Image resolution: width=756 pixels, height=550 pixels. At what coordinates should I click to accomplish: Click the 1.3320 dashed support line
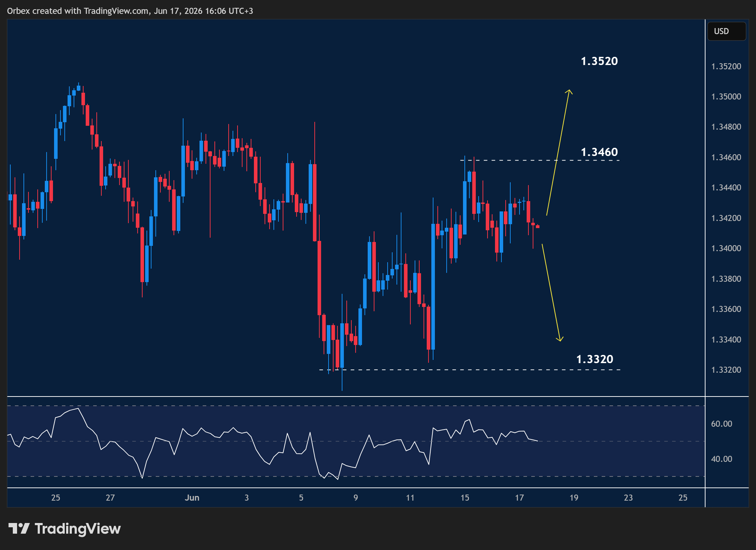point(470,370)
